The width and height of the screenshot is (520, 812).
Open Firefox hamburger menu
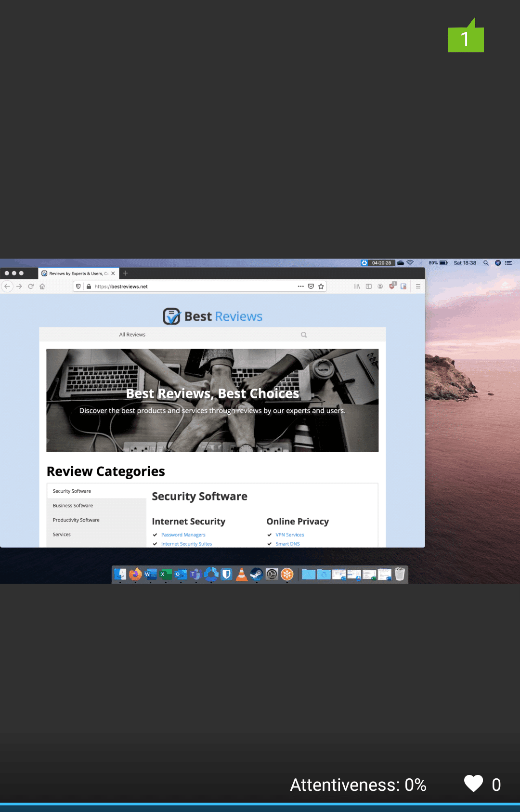pyautogui.click(x=418, y=286)
